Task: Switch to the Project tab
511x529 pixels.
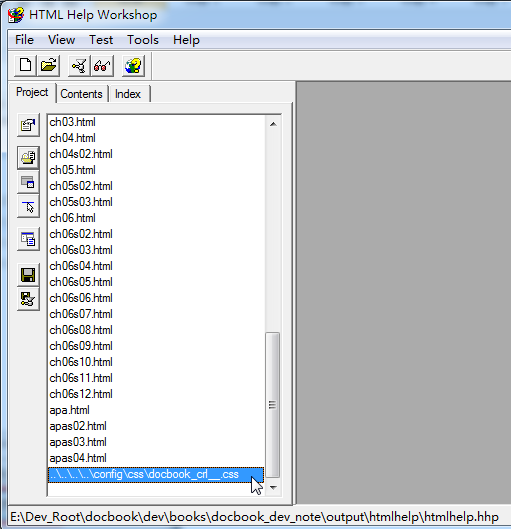Action: [32, 92]
